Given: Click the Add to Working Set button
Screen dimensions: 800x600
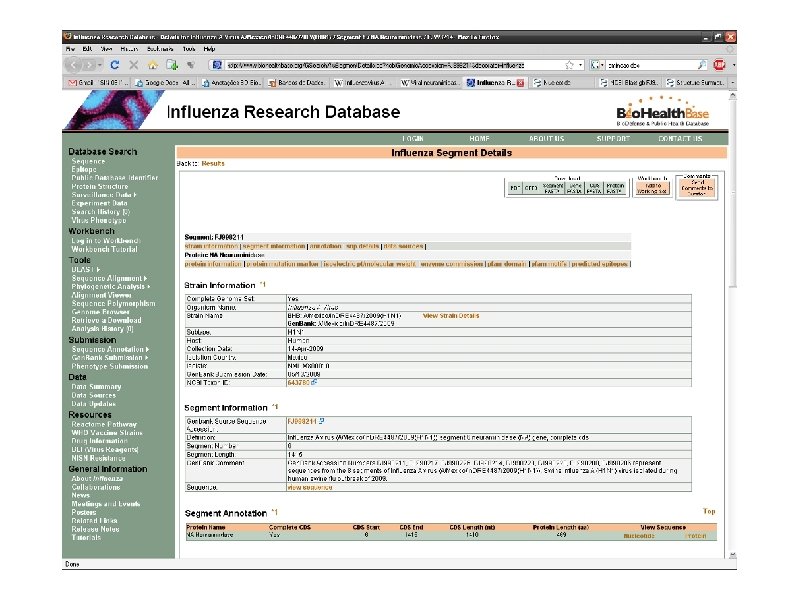Looking at the screenshot, I should [x=652, y=188].
